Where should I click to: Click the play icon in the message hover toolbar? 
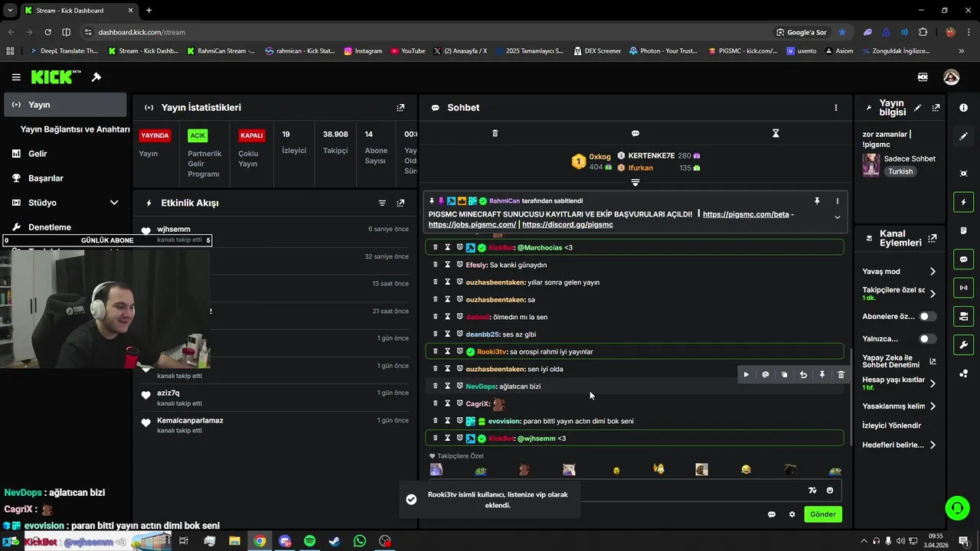click(746, 375)
